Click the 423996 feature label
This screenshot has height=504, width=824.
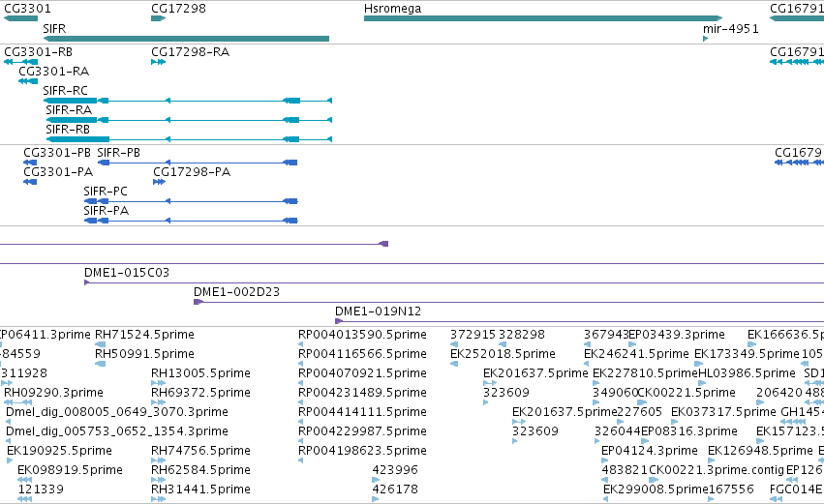tap(395, 470)
